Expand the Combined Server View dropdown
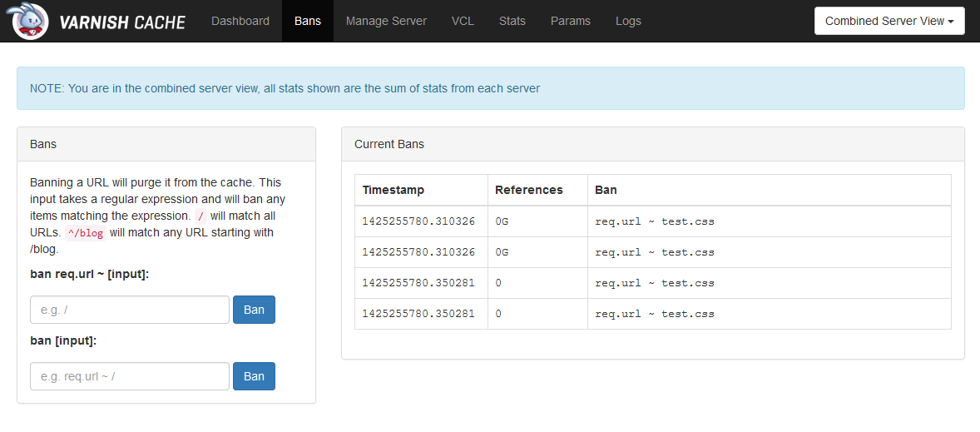 tap(889, 21)
